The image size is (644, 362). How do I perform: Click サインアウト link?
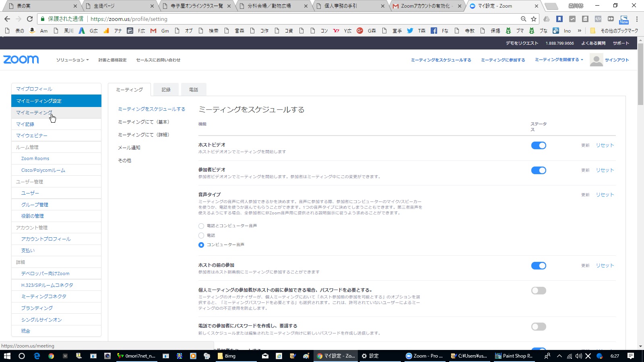pyautogui.click(x=617, y=60)
